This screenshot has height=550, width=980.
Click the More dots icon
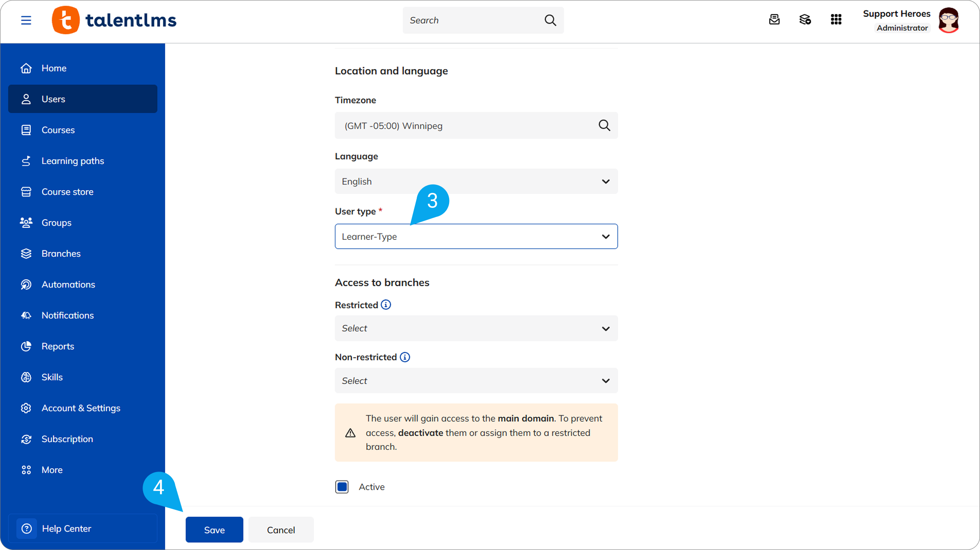pos(26,470)
